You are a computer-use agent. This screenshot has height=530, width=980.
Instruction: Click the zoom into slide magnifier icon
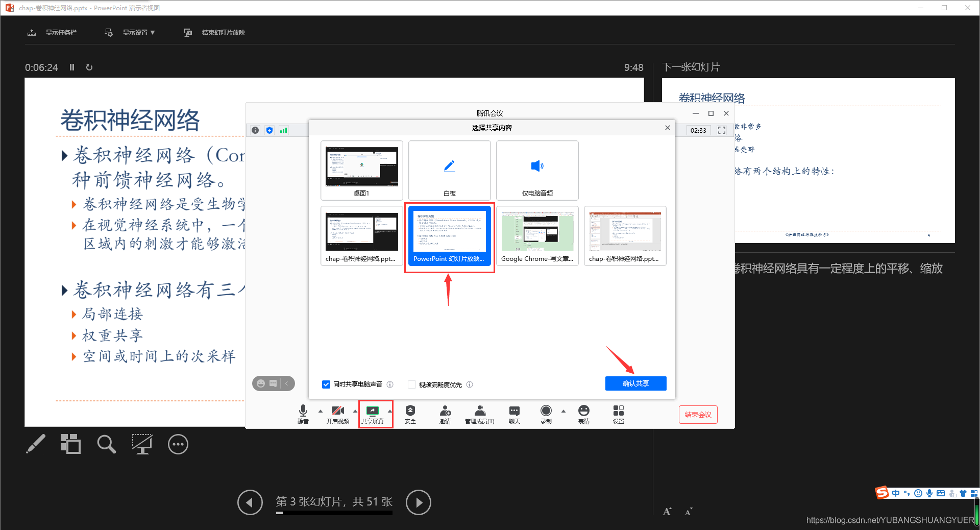106,444
